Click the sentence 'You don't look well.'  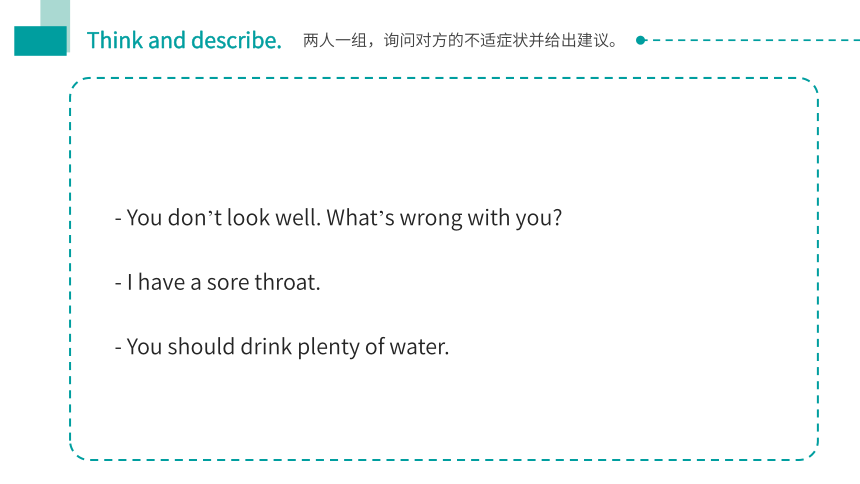click(x=224, y=217)
